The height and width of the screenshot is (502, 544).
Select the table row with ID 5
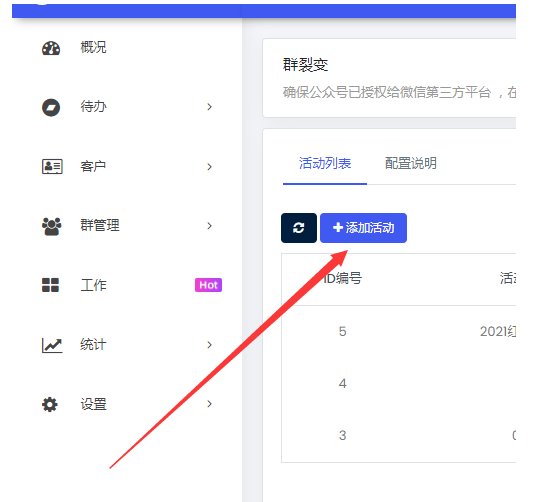(x=399, y=332)
